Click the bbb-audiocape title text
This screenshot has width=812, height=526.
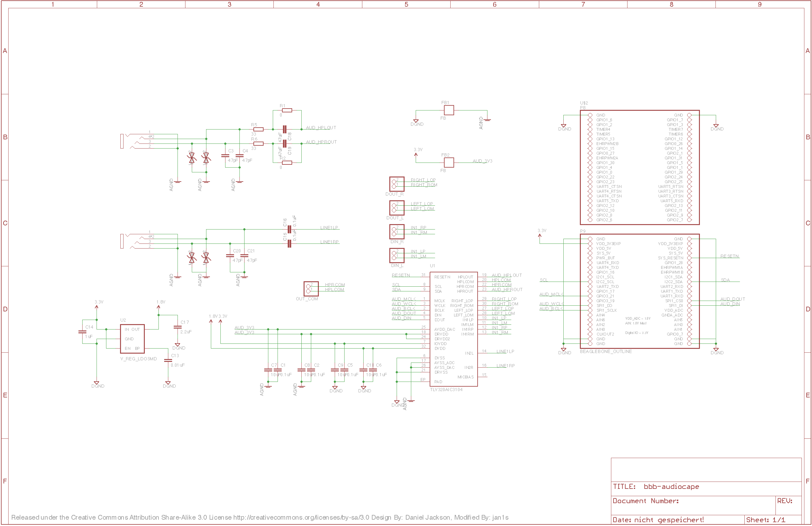pos(671,487)
